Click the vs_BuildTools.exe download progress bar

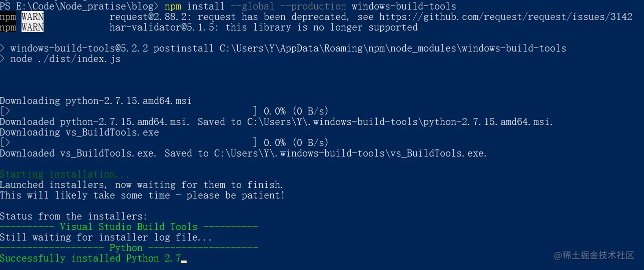(129, 142)
